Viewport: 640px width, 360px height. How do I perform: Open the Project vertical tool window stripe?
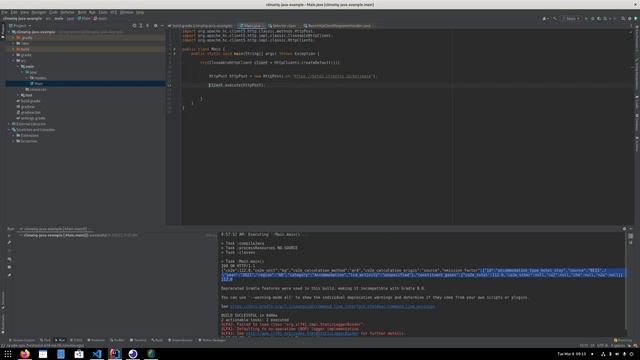[2, 31]
